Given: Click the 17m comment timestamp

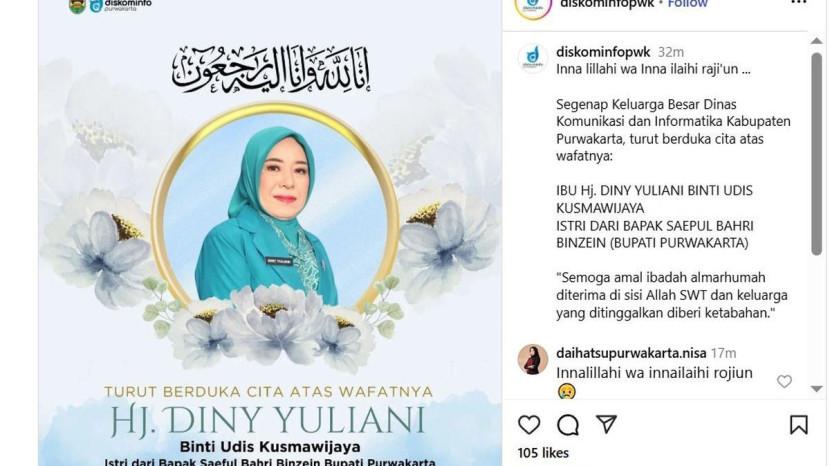Looking at the screenshot, I should [x=723, y=353].
